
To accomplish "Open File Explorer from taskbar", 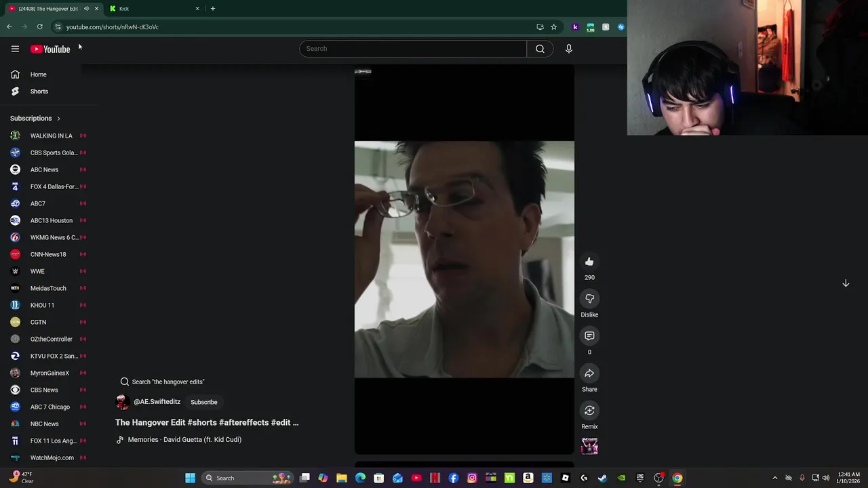I will 342,478.
